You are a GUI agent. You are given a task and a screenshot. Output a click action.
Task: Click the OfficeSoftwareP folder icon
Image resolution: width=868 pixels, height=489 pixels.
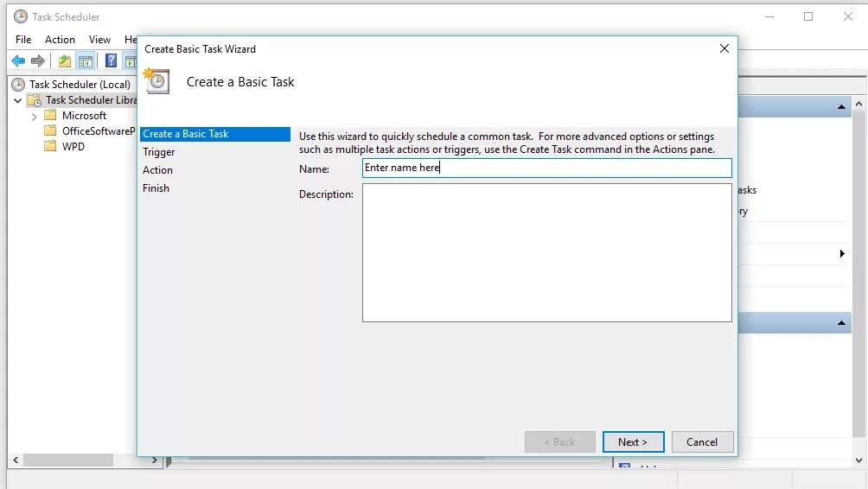click(x=50, y=130)
